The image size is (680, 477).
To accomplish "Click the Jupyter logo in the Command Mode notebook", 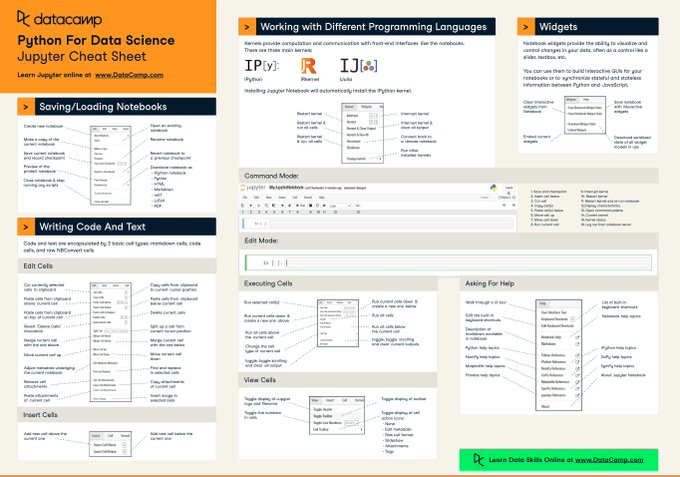I will 253,187.
